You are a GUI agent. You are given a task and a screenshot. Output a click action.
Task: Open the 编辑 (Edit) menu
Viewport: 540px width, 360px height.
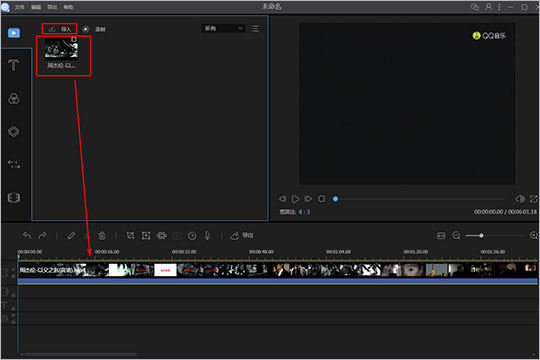[36, 7]
